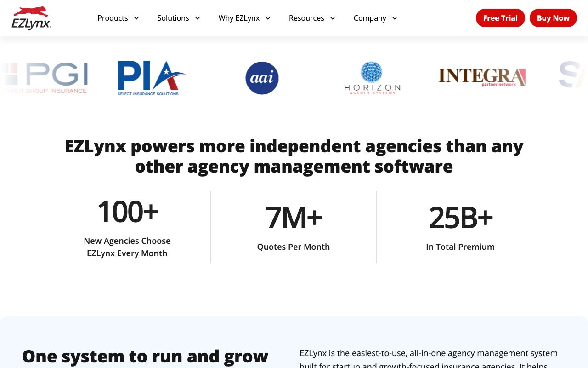Expand the Company dropdown chevron
The height and width of the screenshot is (368, 588).
pos(395,18)
